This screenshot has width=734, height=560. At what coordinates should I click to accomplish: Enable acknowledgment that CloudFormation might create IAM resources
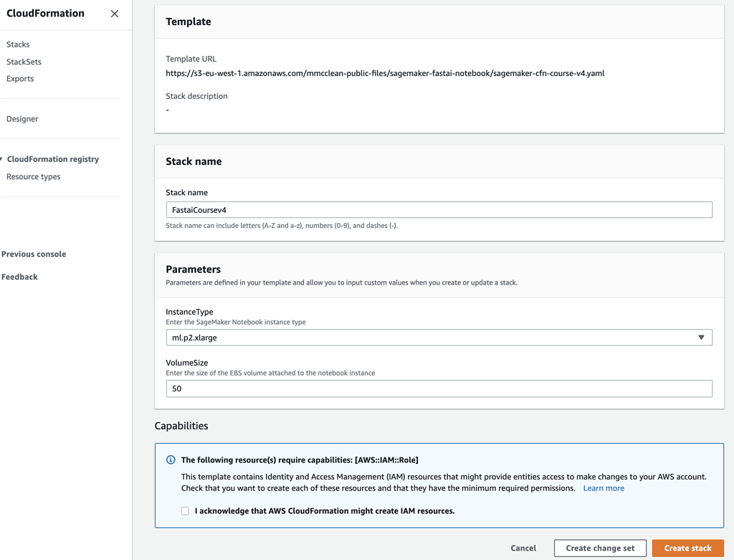[x=185, y=511]
